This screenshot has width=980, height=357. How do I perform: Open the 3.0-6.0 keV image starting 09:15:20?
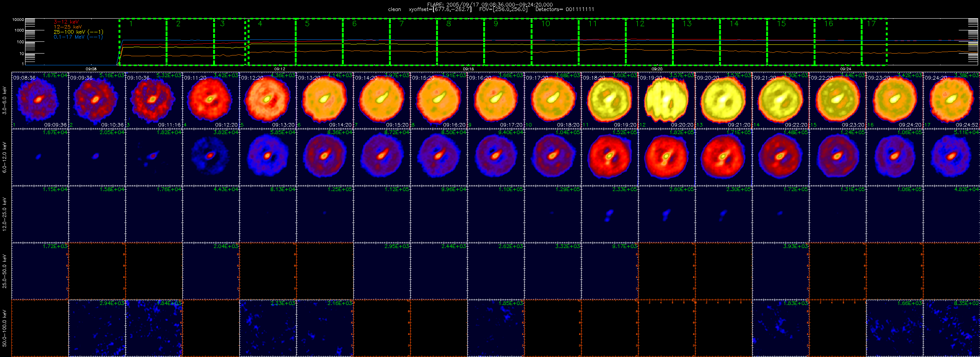tap(439, 100)
